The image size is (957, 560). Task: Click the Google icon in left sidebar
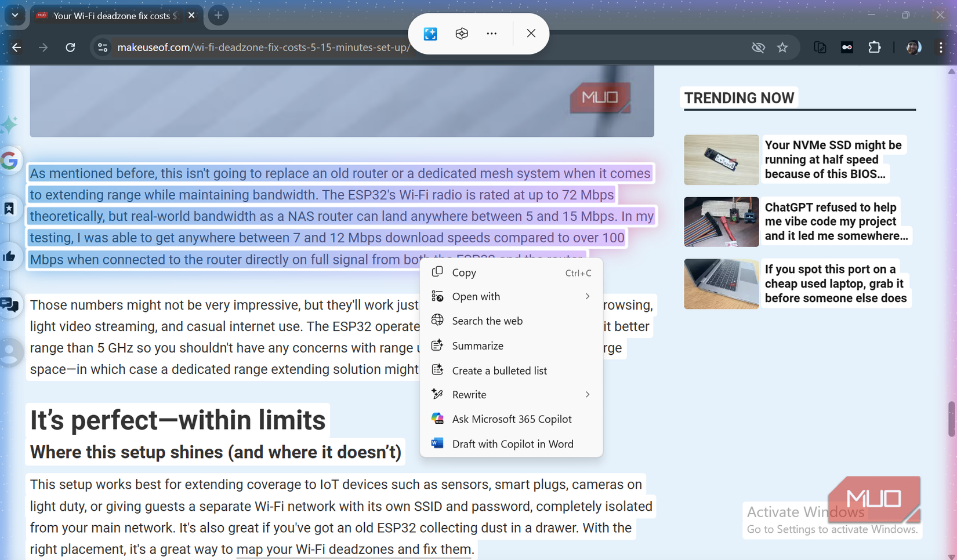pos(10,161)
